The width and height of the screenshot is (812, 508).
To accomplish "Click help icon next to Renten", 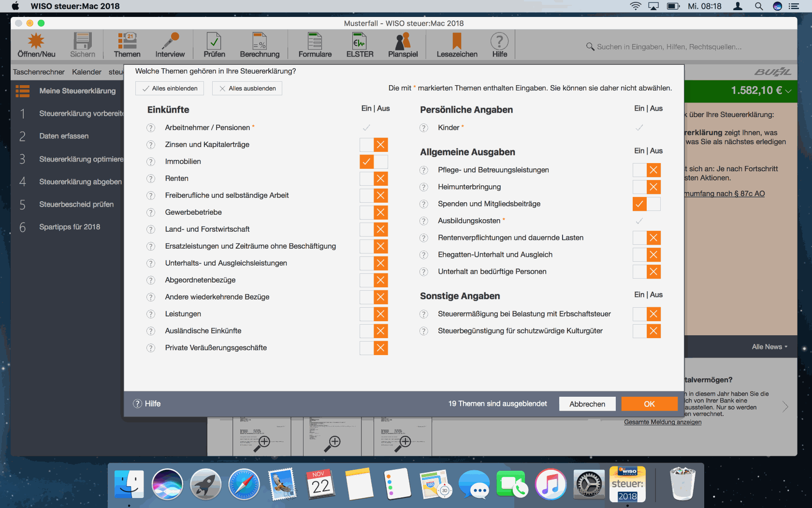I will click(151, 179).
